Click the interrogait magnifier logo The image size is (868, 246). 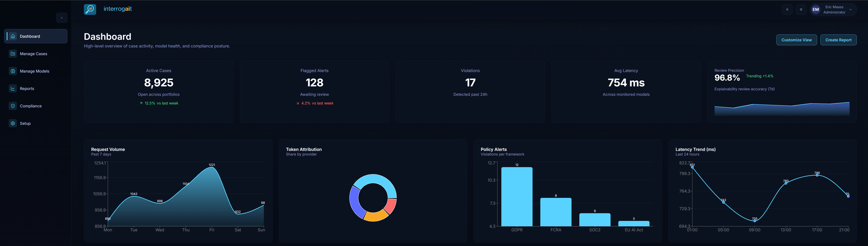coord(90,9)
